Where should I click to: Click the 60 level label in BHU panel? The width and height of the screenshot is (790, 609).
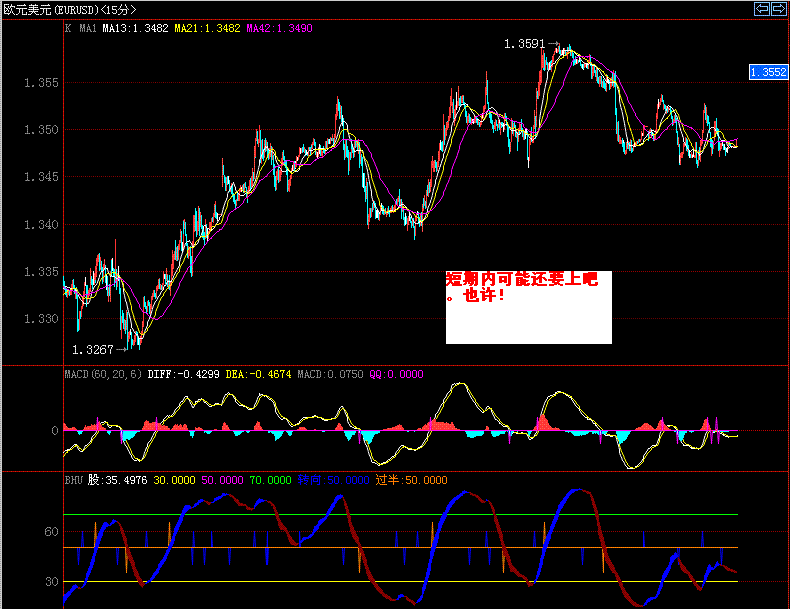[x=51, y=532]
